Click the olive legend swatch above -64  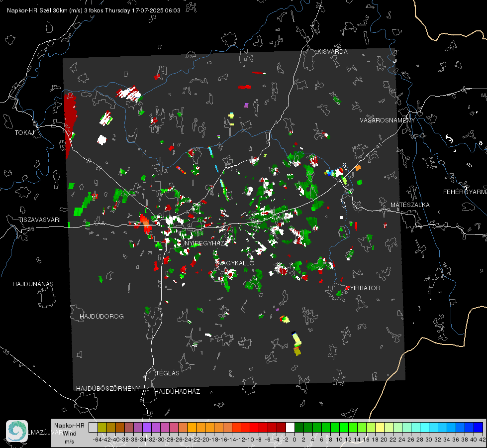[x=102, y=427]
